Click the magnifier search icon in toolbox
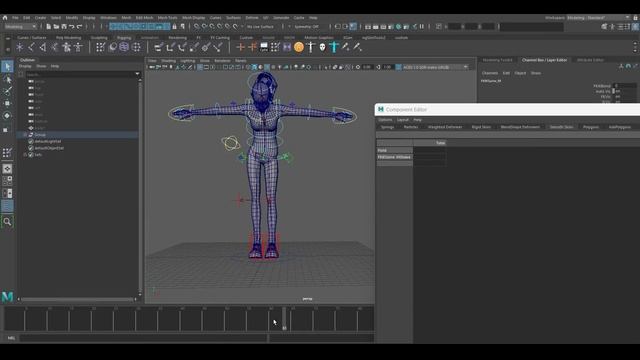Viewport: 640px width, 360px height. (7, 222)
